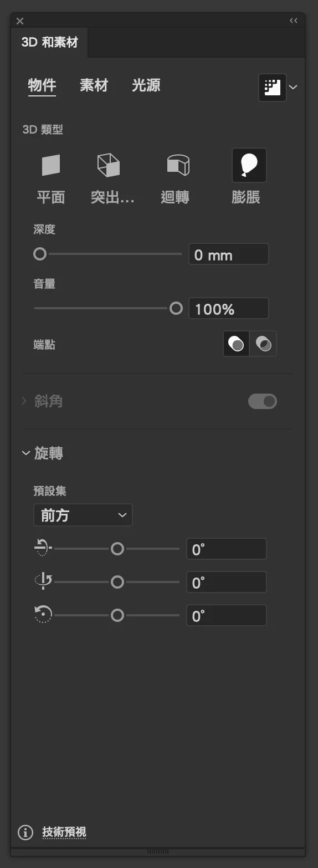The width and height of the screenshot is (318, 868).
Task: Click the vertical axis rotation icon
Action: click(x=43, y=581)
